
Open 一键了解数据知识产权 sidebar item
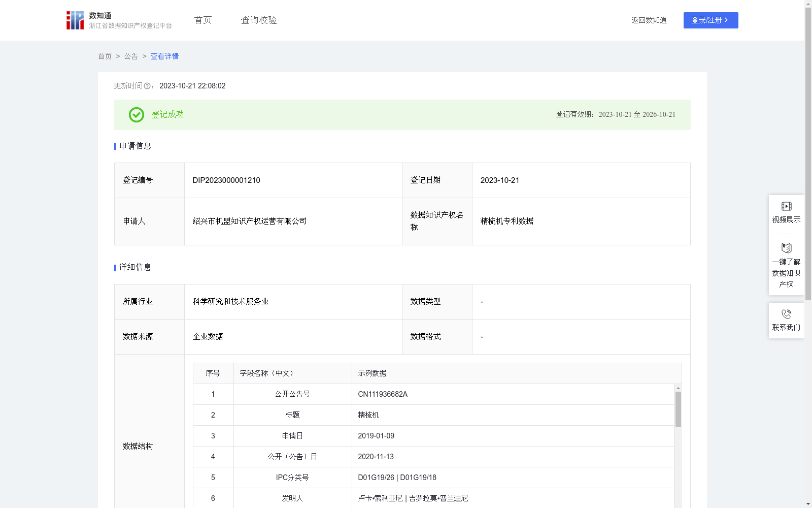tap(787, 266)
